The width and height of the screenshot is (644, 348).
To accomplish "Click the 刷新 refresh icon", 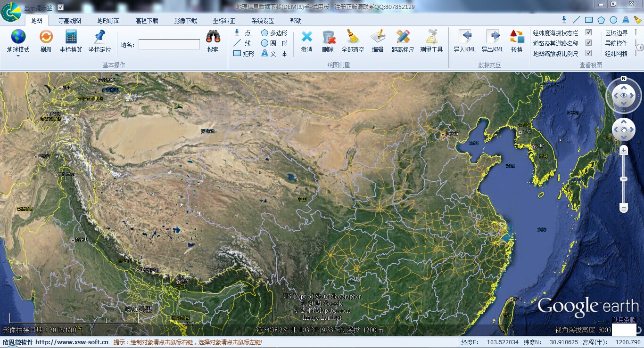I will click(46, 37).
